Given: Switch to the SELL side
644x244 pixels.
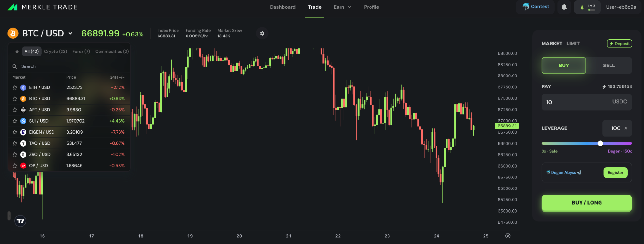Looking at the screenshot, I should pos(609,66).
